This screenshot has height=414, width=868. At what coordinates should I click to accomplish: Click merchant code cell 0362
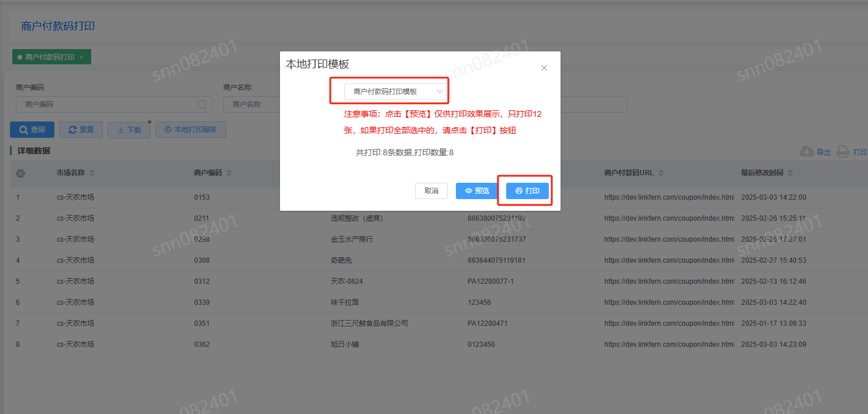coord(202,345)
